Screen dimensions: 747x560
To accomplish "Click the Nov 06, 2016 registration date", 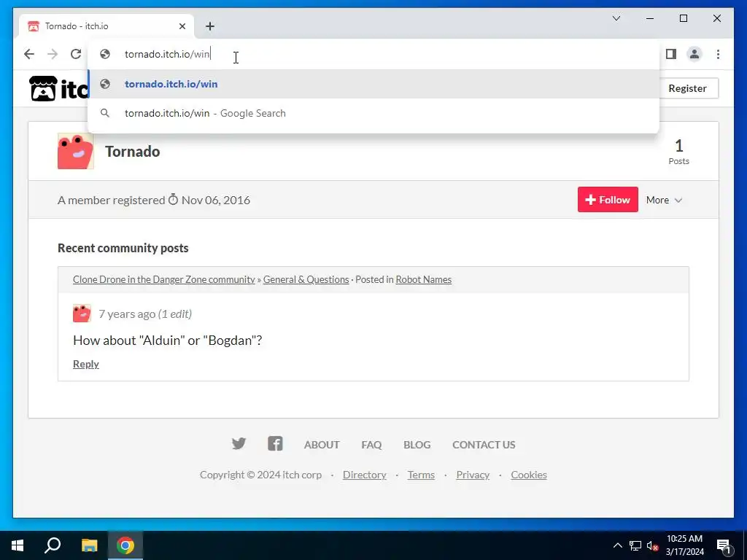I will coord(215,200).
